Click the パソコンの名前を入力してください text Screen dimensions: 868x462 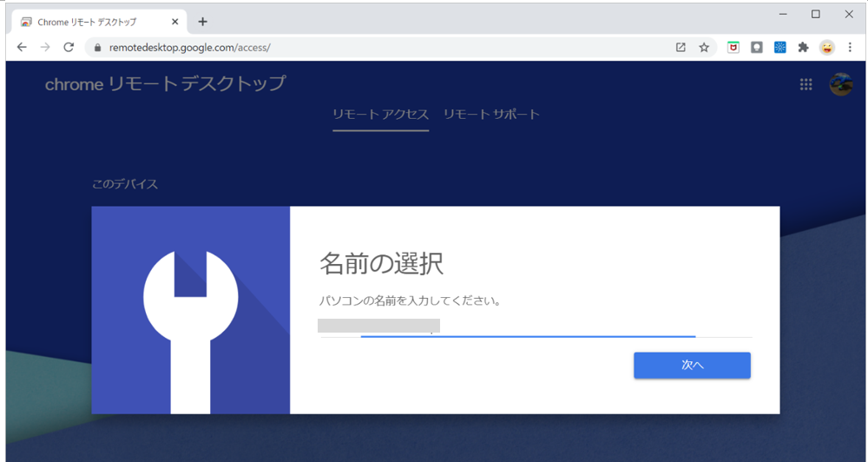click(411, 301)
